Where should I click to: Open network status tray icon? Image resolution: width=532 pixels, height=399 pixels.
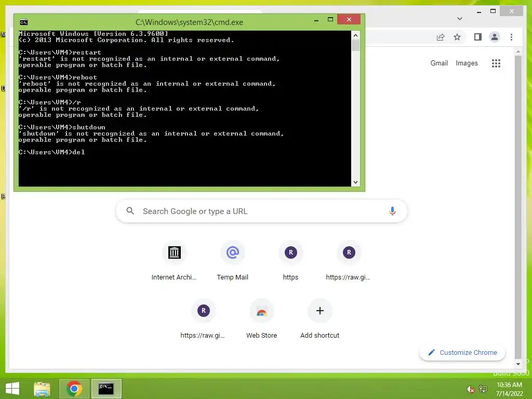pos(483,389)
